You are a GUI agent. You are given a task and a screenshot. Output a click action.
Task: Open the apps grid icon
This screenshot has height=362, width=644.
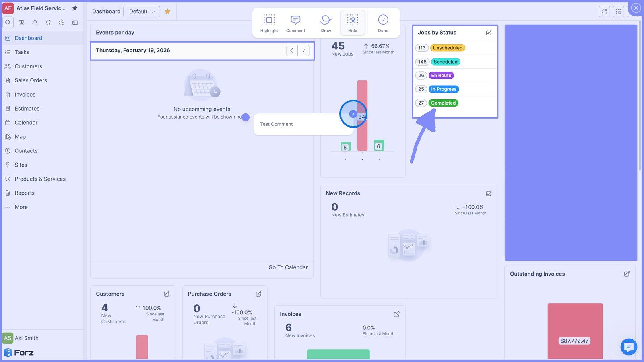point(619,12)
